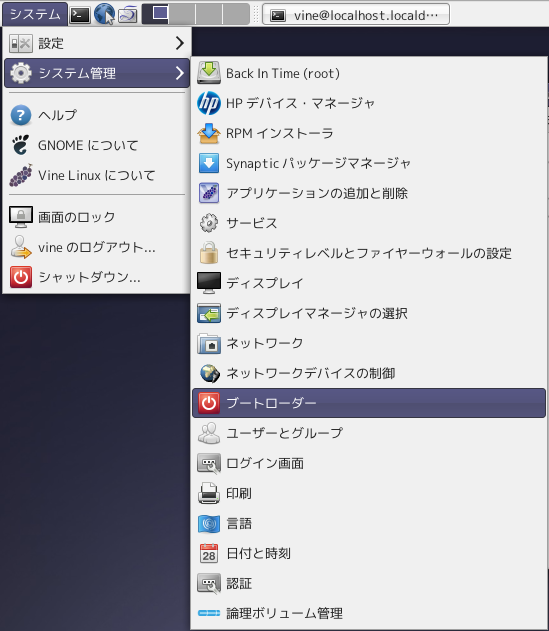The width and height of the screenshot is (549, 631).
Task: Choose ユーザーとグループ menu entry
Action: point(369,433)
